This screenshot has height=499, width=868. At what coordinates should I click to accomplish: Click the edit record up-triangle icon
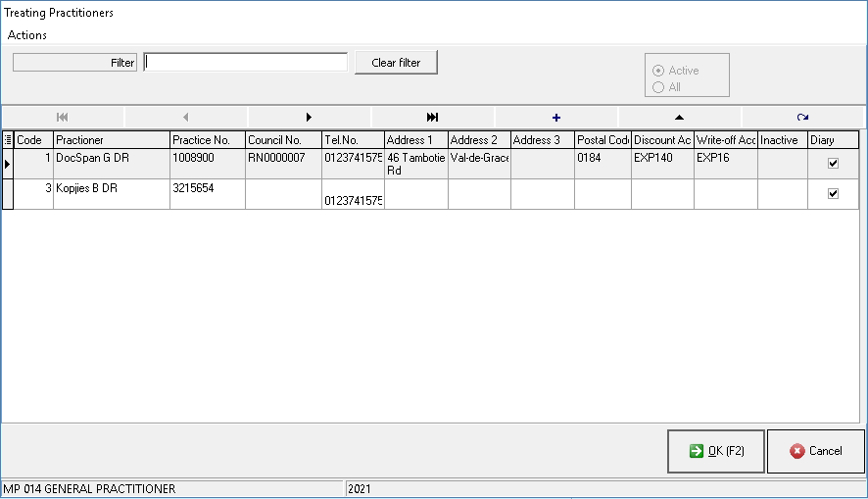(679, 117)
